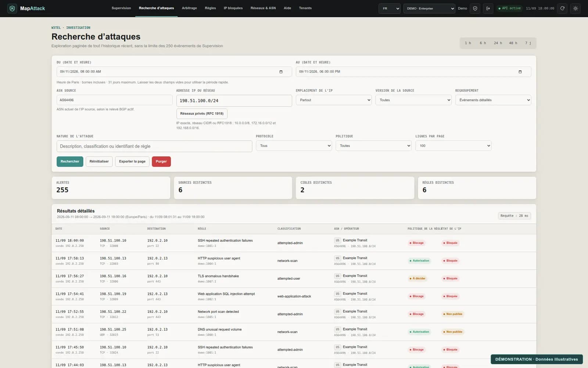Click the refresh icon in the top bar
588x368 pixels.
[x=562, y=8]
